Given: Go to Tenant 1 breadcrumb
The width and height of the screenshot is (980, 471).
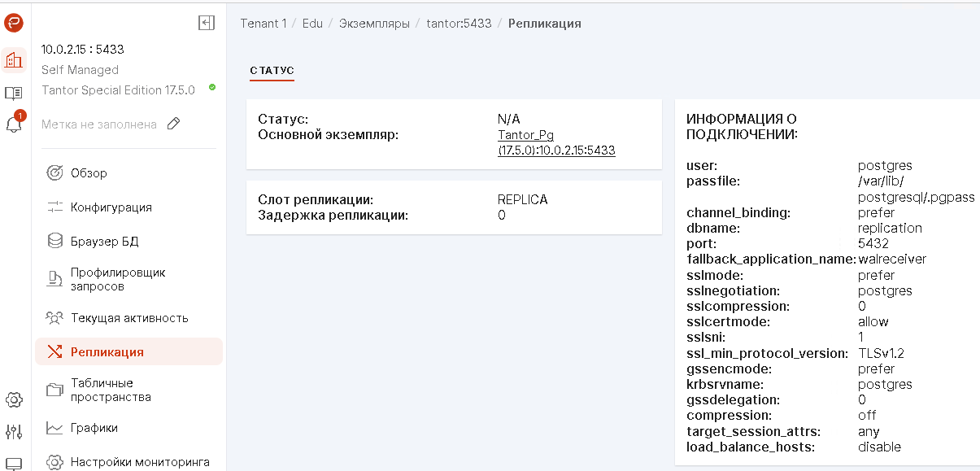Looking at the screenshot, I should [x=263, y=24].
